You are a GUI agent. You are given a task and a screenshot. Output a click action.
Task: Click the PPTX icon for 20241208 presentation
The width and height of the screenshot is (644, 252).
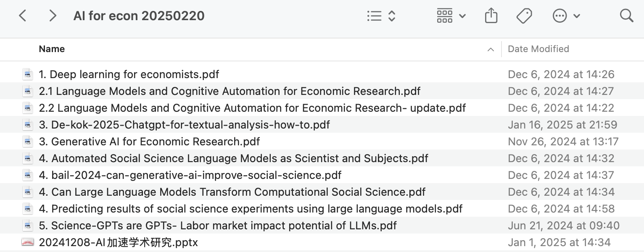[x=28, y=242]
